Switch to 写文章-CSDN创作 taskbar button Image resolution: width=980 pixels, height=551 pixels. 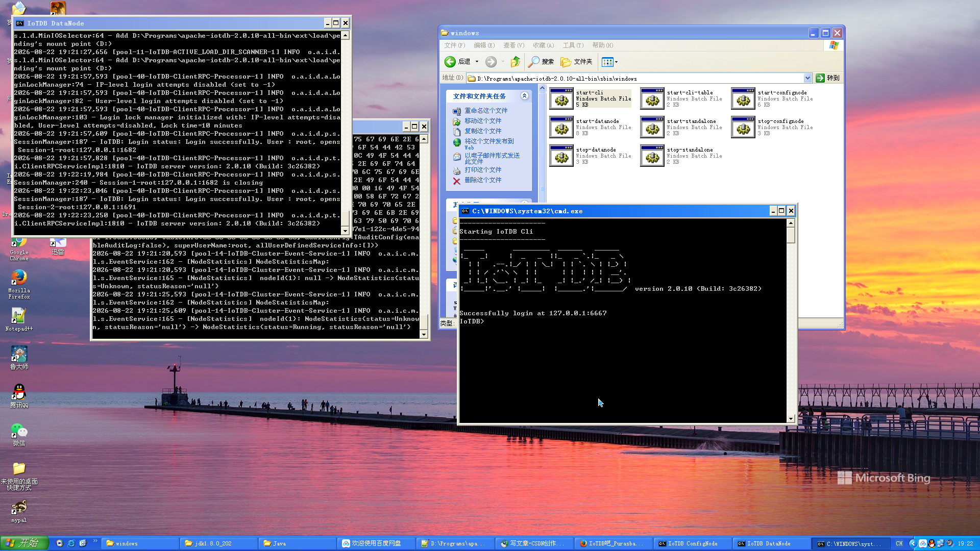tap(533, 543)
